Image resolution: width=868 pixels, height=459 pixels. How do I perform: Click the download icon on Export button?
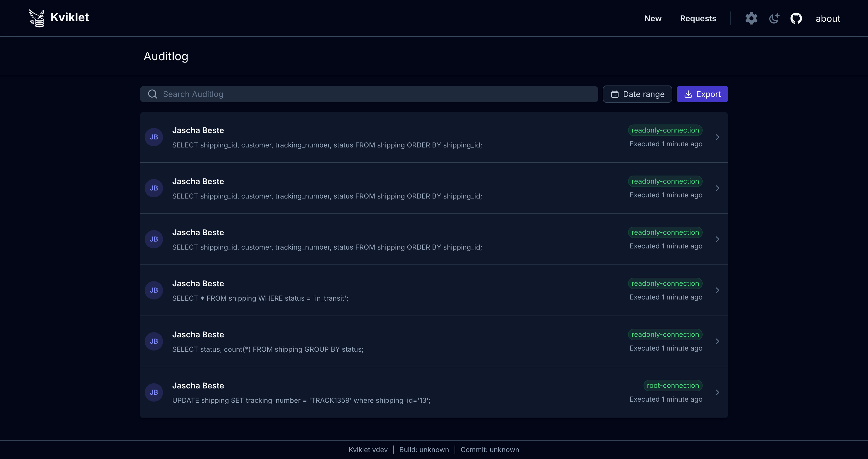pos(688,94)
